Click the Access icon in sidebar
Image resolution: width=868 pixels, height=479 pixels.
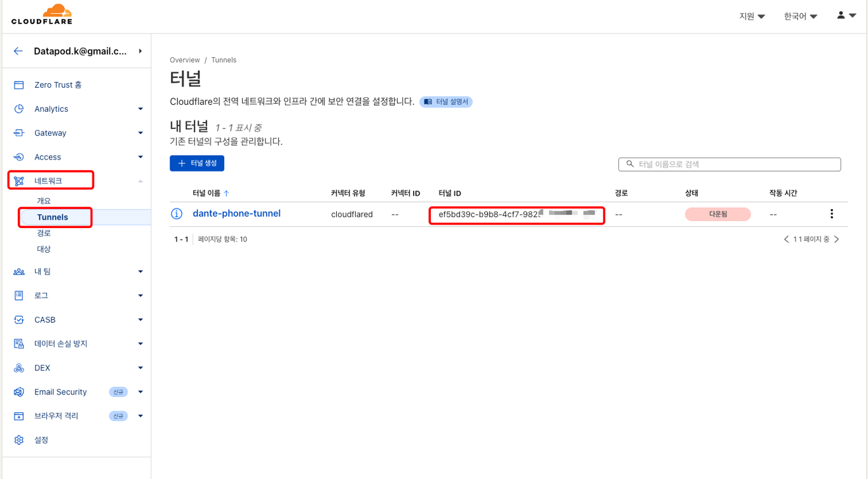[19, 157]
